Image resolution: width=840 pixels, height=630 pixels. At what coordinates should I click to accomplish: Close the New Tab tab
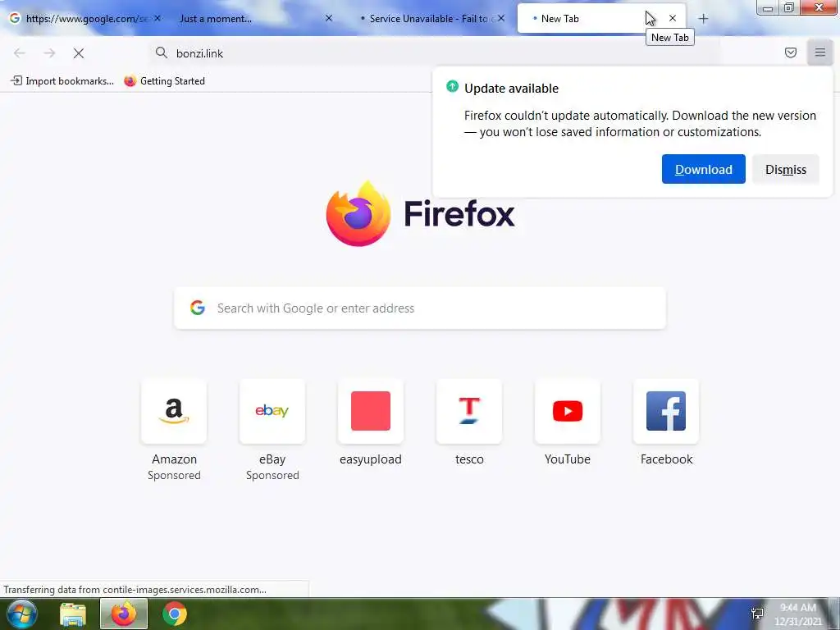tap(673, 18)
